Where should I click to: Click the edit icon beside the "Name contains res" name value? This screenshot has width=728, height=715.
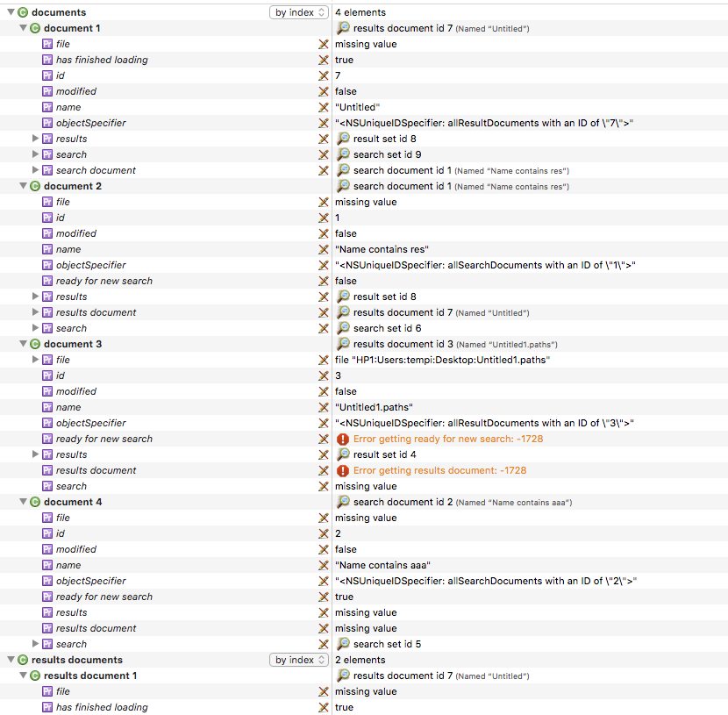324,249
